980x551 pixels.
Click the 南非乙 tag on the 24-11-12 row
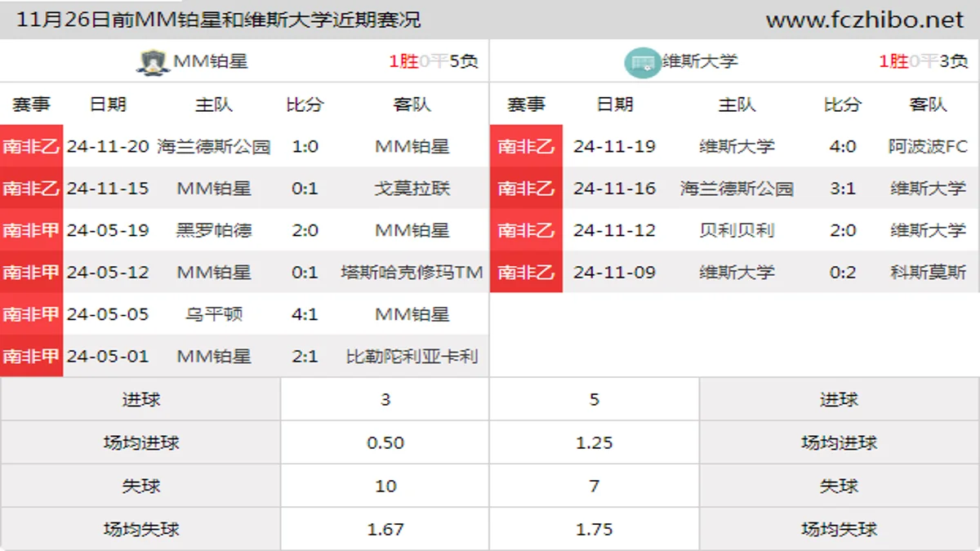coord(526,230)
